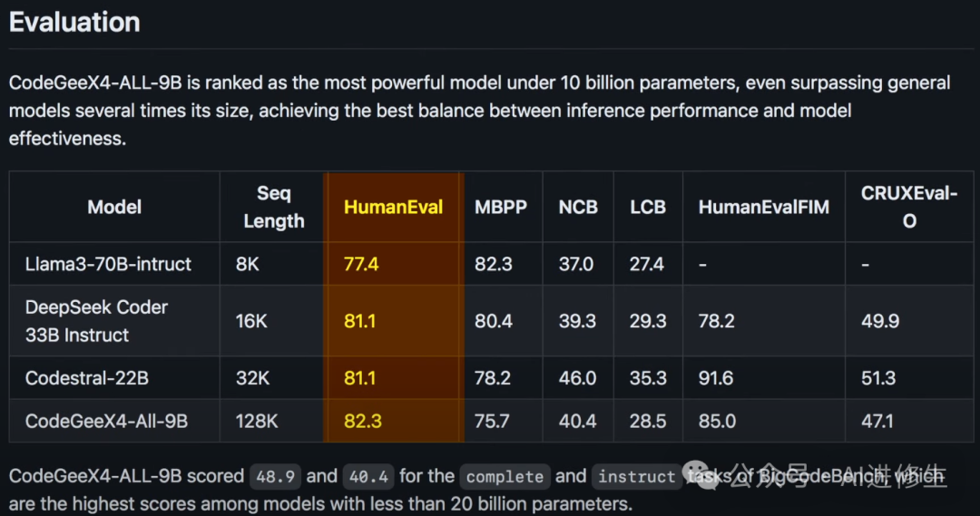This screenshot has height=516, width=980.
Task: Select the HumanEvalFIM column header
Action: coord(763,207)
